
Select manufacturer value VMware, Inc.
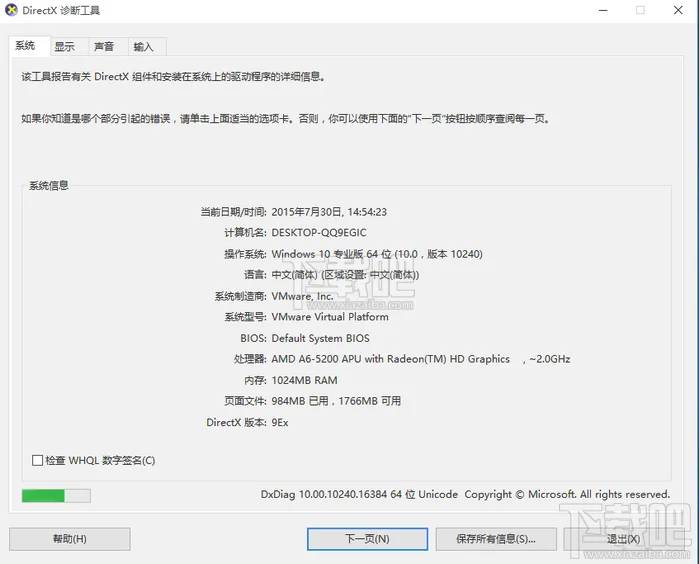point(302,296)
